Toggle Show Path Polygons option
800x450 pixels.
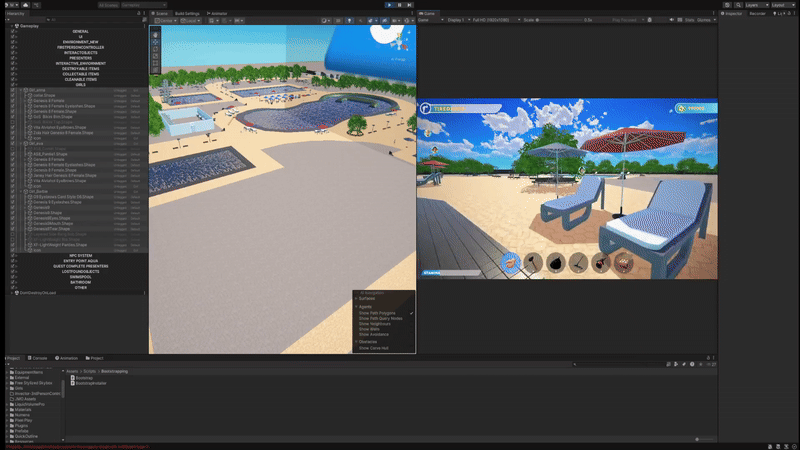pyautogui.click(x=377, y=313)
